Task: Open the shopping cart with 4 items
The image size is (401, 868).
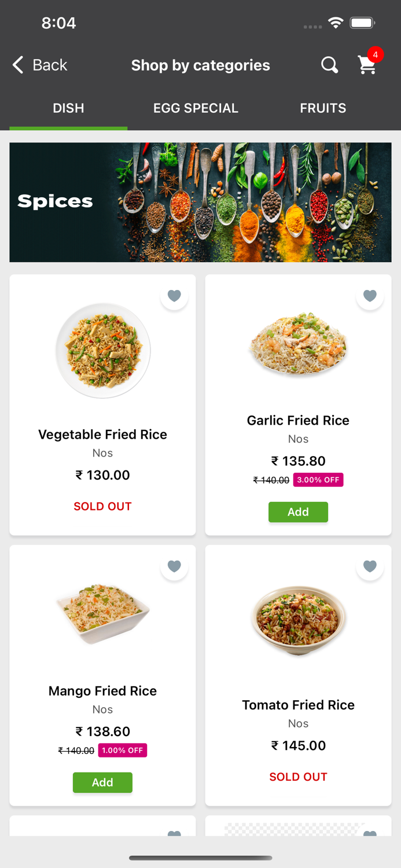Action: pos(367,65)
